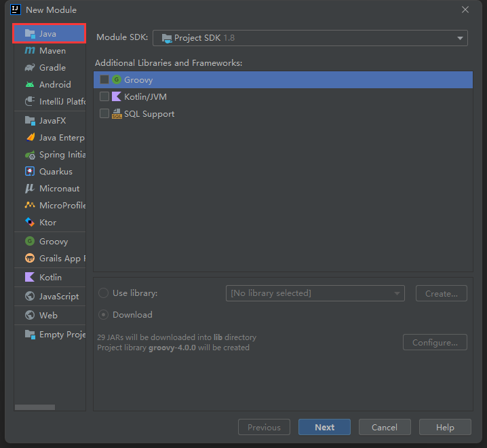Open the No library selected dropdown

coord(315,293)
